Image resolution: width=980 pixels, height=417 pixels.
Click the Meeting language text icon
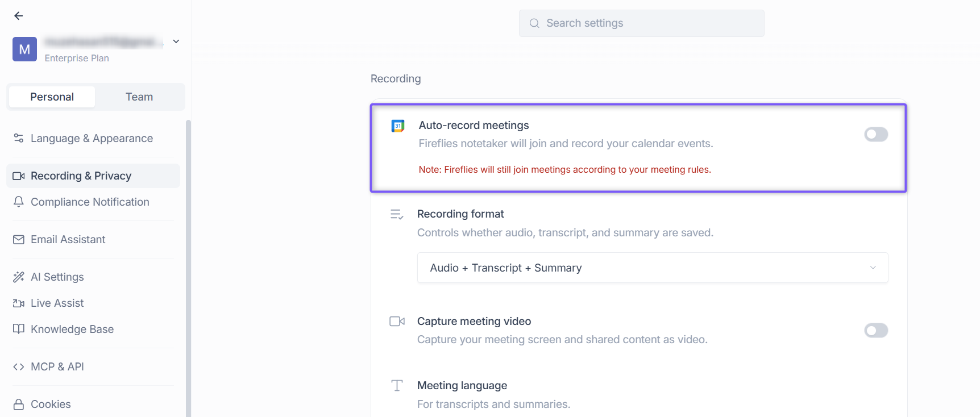click(x=397, y=386)
